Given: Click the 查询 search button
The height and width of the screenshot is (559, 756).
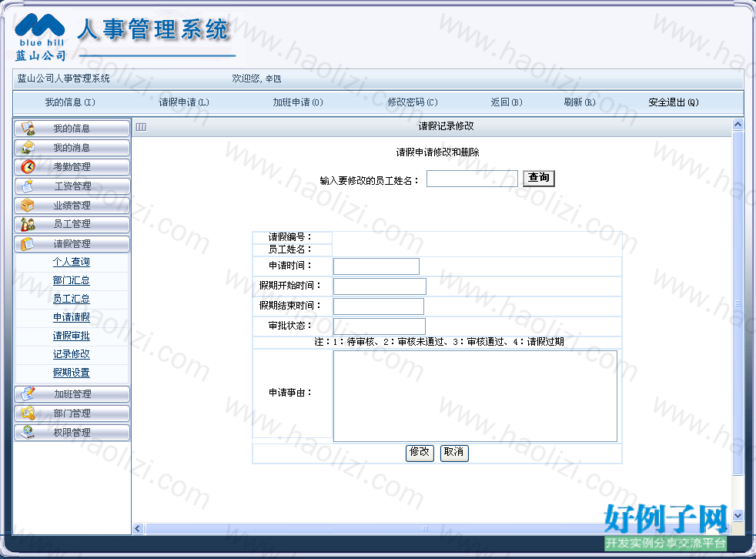Looking at the screenshot, I should pyautogui.click(x=539, y=178).
